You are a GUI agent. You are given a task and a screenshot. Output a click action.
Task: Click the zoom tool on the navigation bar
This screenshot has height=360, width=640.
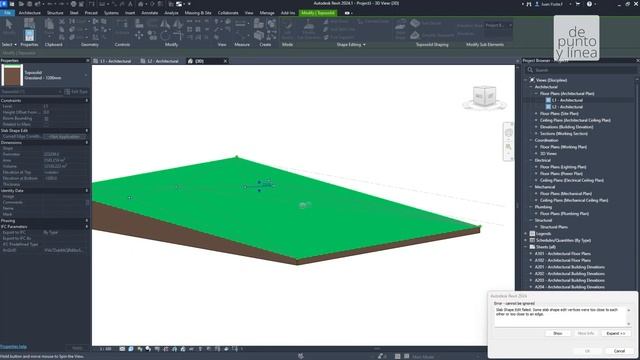(509, 147)
